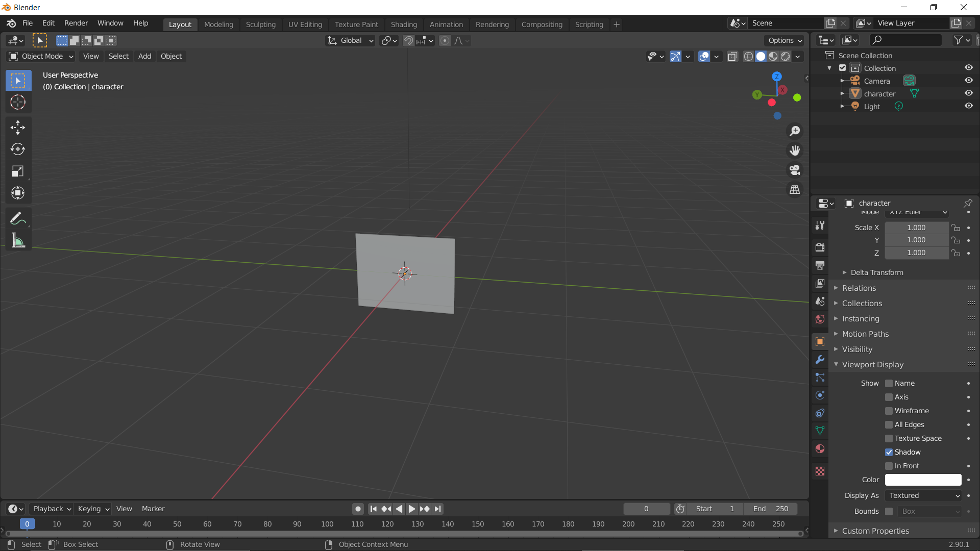
Task: Open the View Layer properties tab
Action: tap(820, 283)
